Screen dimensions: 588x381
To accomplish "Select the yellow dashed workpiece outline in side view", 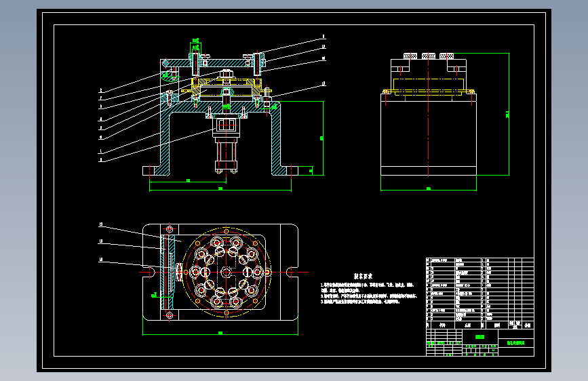I will pyautogui.click(x=429, y=86).
